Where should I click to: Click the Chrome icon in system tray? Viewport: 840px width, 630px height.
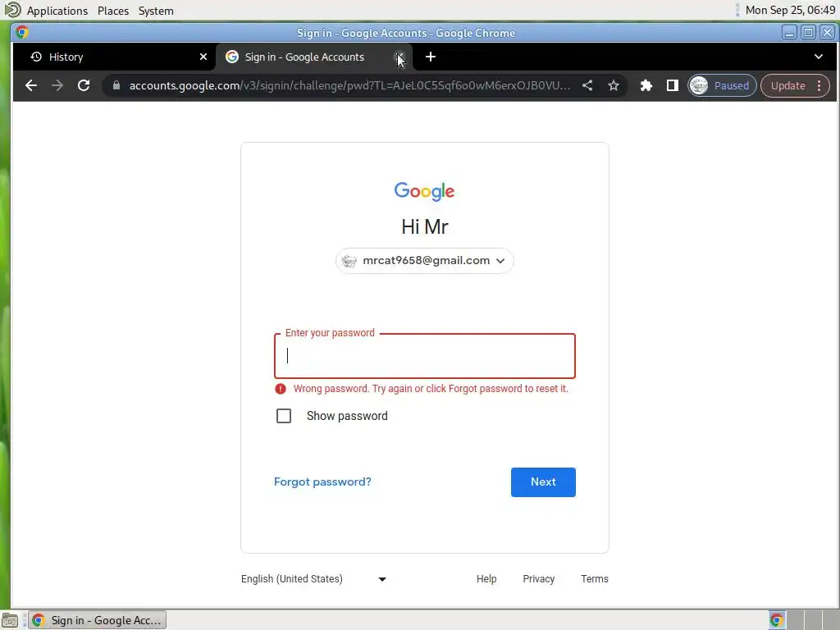click(777, 620)
